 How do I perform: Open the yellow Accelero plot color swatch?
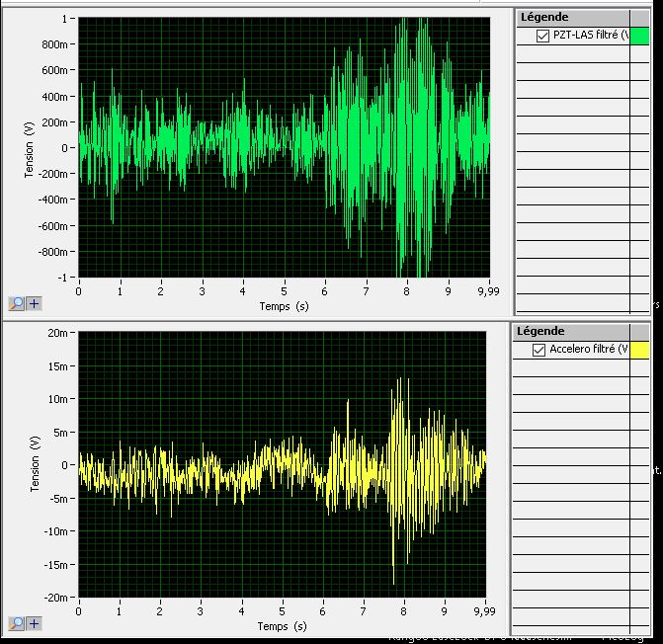click(640, 350)
